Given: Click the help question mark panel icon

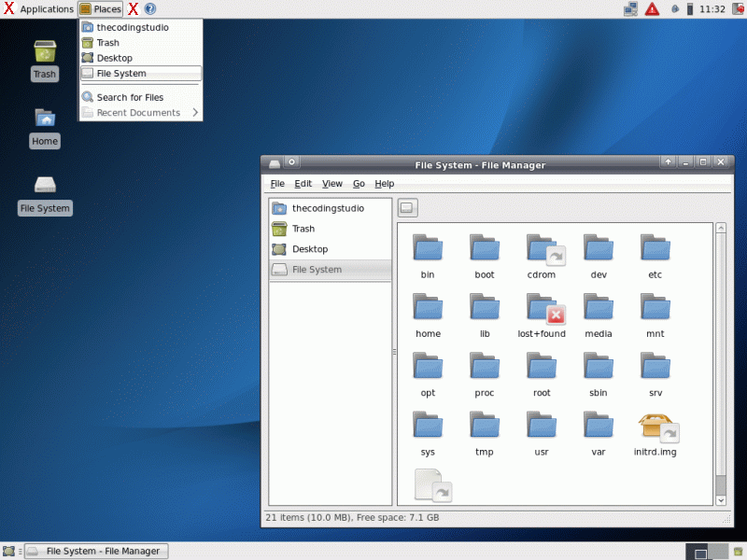Looking at the screenshot, I should pyautogui.click(x=150, y=8).
